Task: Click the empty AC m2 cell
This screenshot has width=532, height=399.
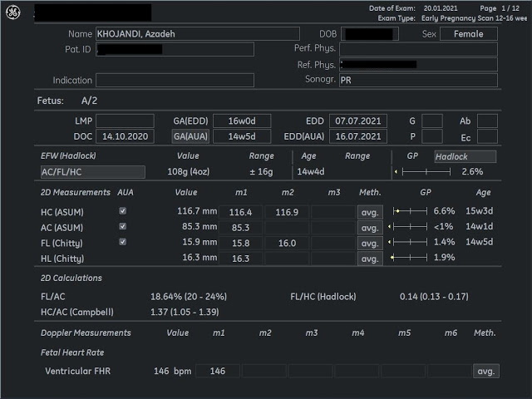Action: point(287,228)
